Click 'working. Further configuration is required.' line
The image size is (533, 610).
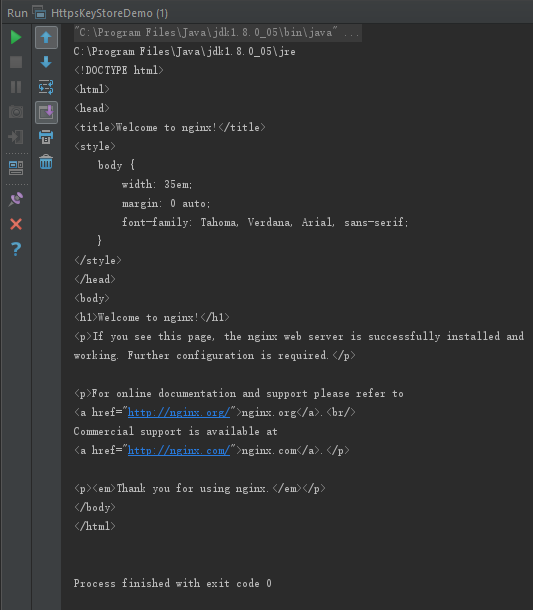(214, 356)
